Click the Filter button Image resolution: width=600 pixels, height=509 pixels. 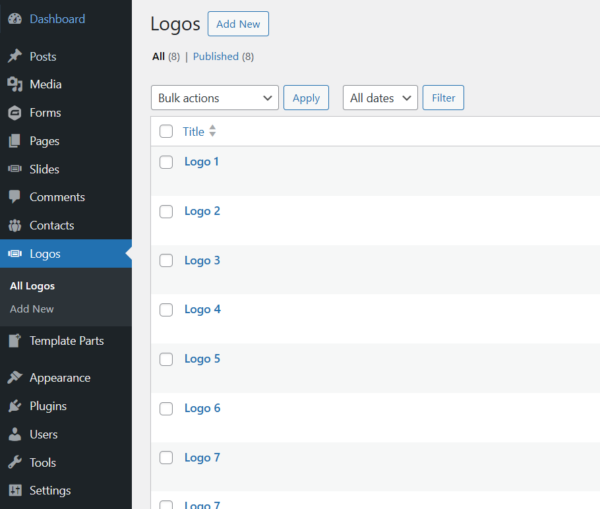443,98
